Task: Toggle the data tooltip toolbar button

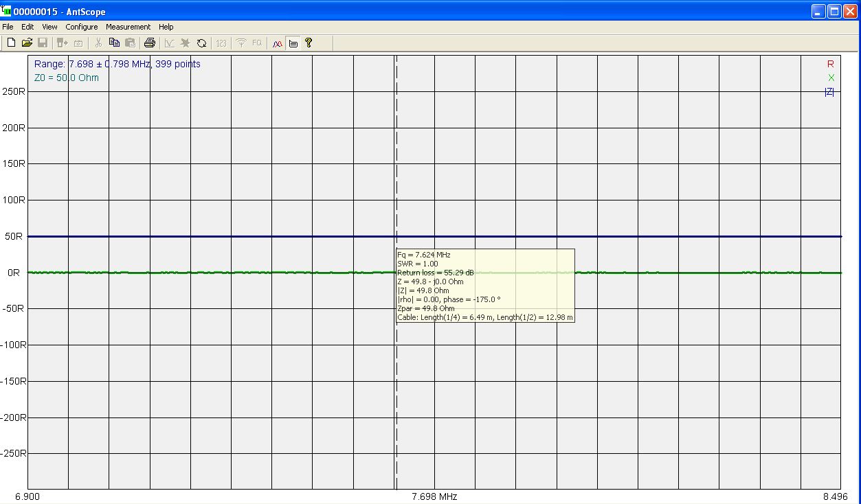Action: tap(293, 43)
